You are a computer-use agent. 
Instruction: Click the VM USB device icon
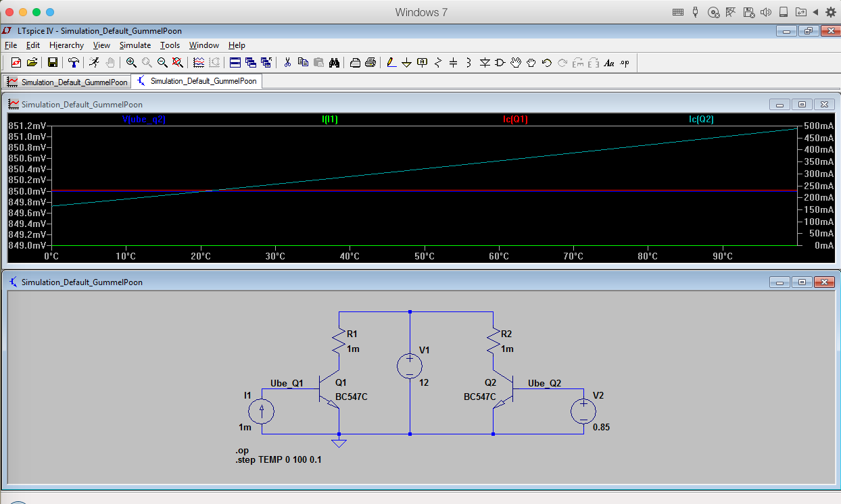coord(696,12)
